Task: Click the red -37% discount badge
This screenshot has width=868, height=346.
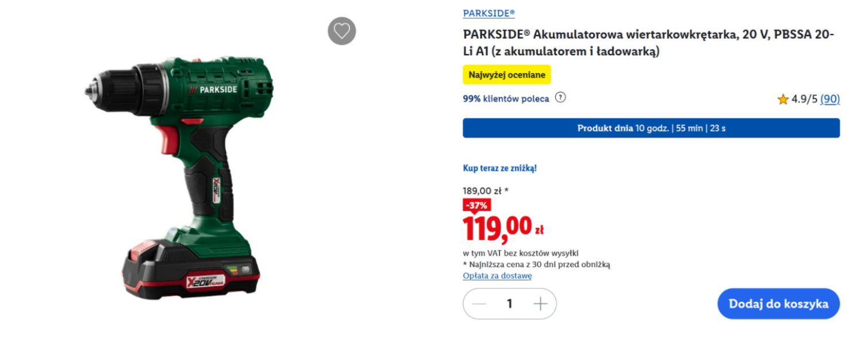Action: click(x=477, y=205)
